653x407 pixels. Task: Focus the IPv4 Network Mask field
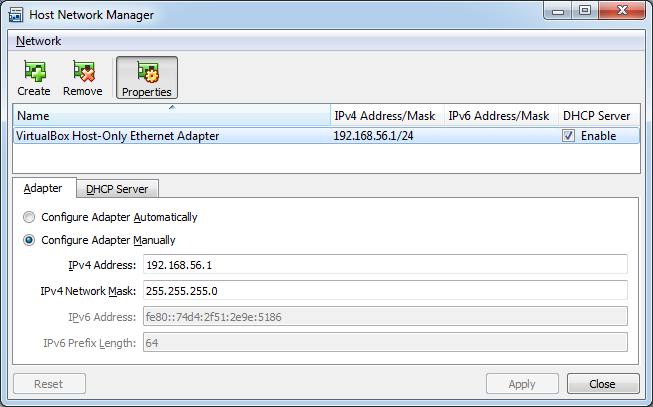(x=385, y=290)
